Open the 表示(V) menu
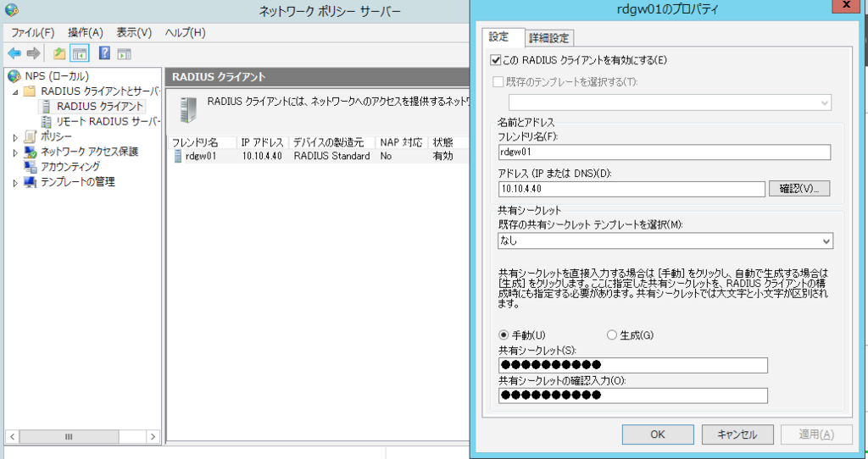 pos(134,33)
